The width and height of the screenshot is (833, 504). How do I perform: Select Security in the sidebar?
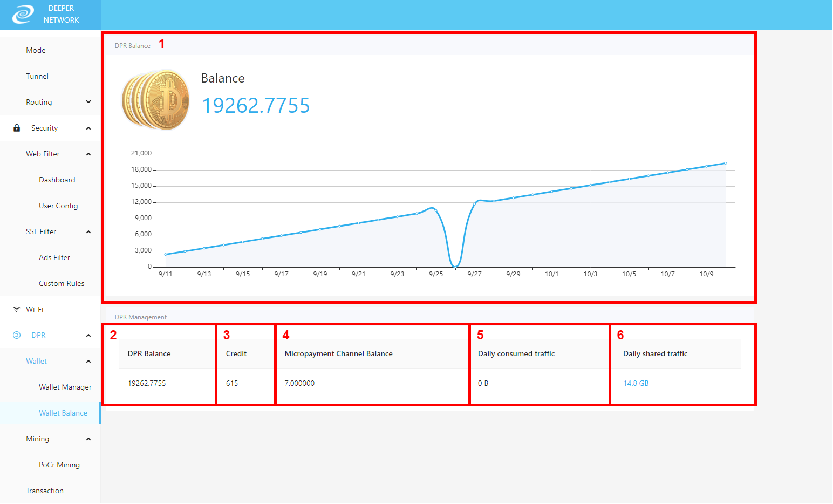point(44,128)
